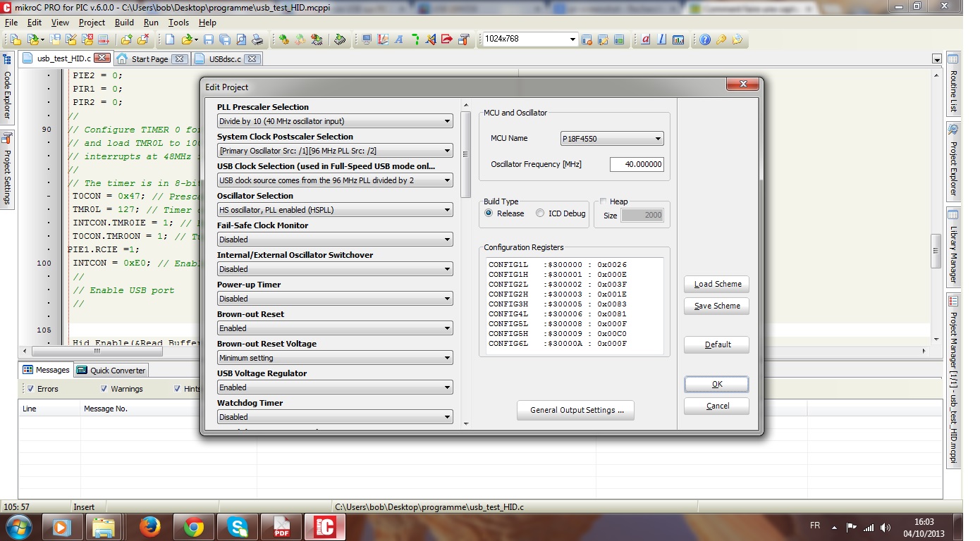980x541 pixels.
Task: Click the code editor vertical scrollbar thumb
Action: coord(936,251)
